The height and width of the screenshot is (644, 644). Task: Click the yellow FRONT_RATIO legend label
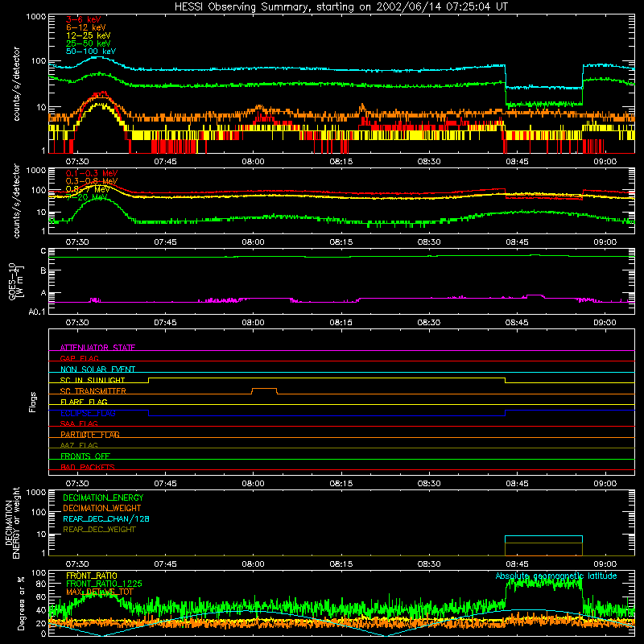(x=92, y=576)
